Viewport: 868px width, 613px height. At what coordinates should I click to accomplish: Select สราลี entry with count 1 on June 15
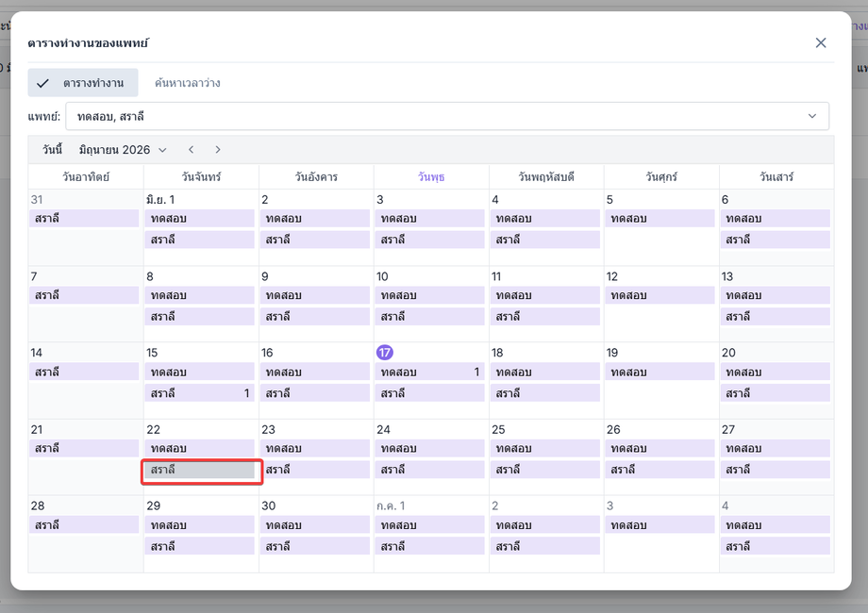[x=199, y=393]
